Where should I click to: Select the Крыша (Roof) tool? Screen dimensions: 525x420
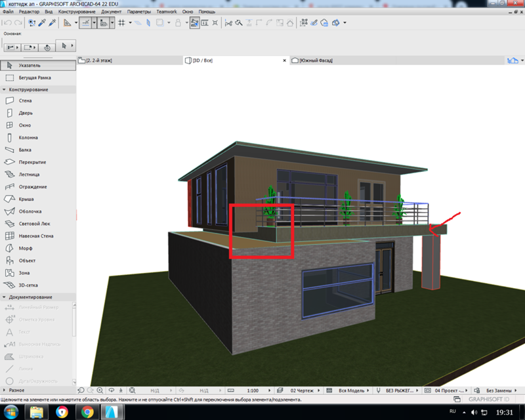coord(26,199)
